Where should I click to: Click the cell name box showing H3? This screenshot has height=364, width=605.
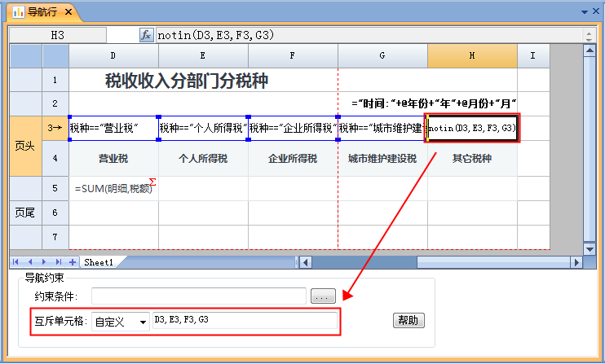(x=57, y=35)
